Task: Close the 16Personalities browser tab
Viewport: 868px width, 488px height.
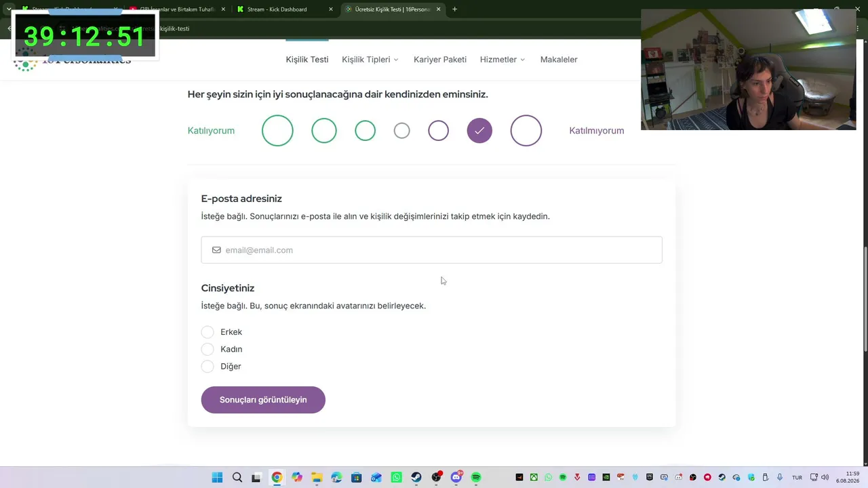Action: [438, 9]
